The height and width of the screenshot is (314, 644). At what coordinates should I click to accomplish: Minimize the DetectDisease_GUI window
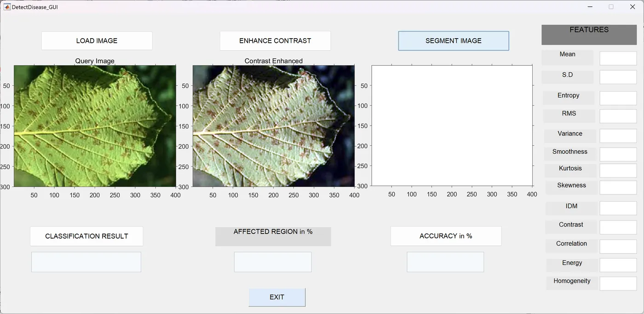click(590, 7)
